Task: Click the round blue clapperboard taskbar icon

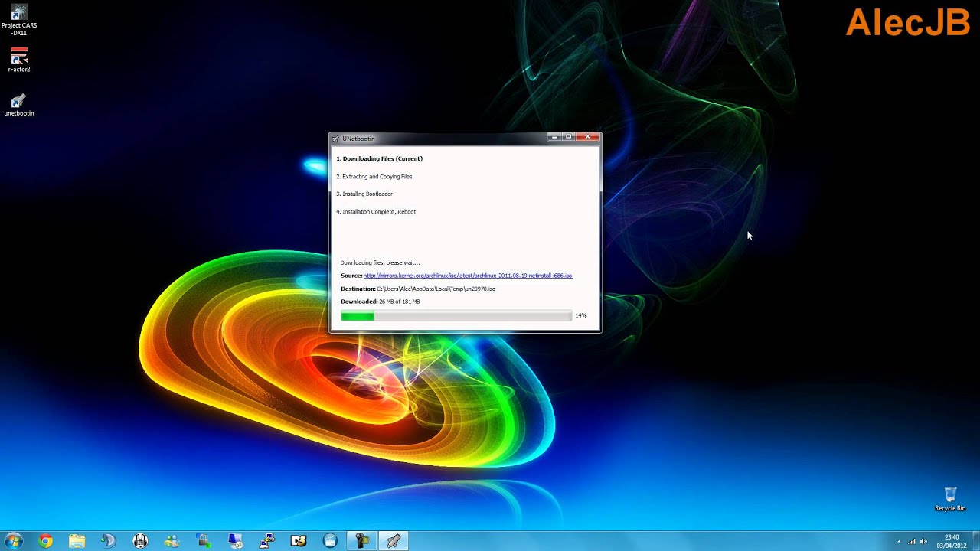Action: [330, 541]
